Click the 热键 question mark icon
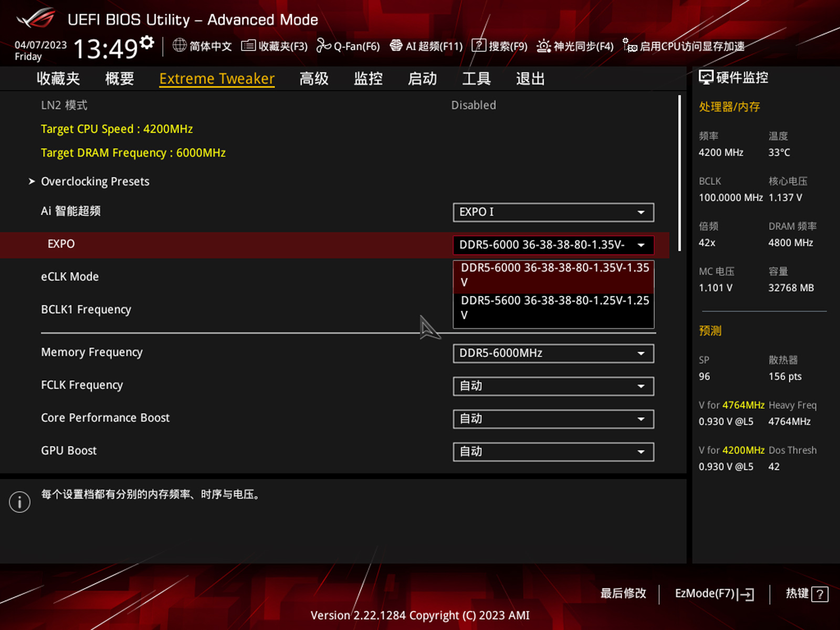The height and width of the screenshot is (630, 840). [820, 594]
